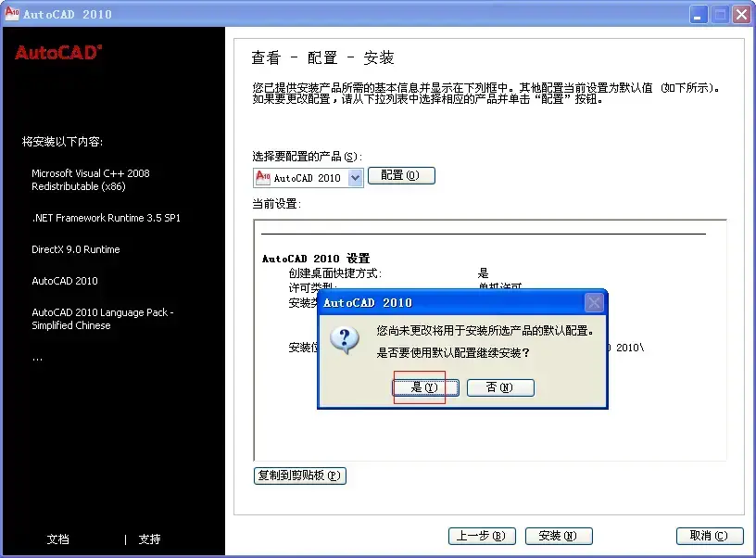
Task: Select AutoCAD 2010 in install list
Action: (65, 281)
